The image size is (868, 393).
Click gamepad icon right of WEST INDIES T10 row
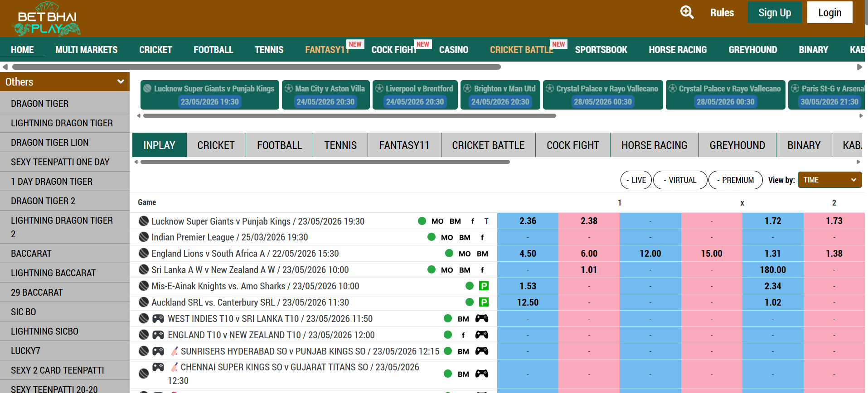click(x=481, y=318)
